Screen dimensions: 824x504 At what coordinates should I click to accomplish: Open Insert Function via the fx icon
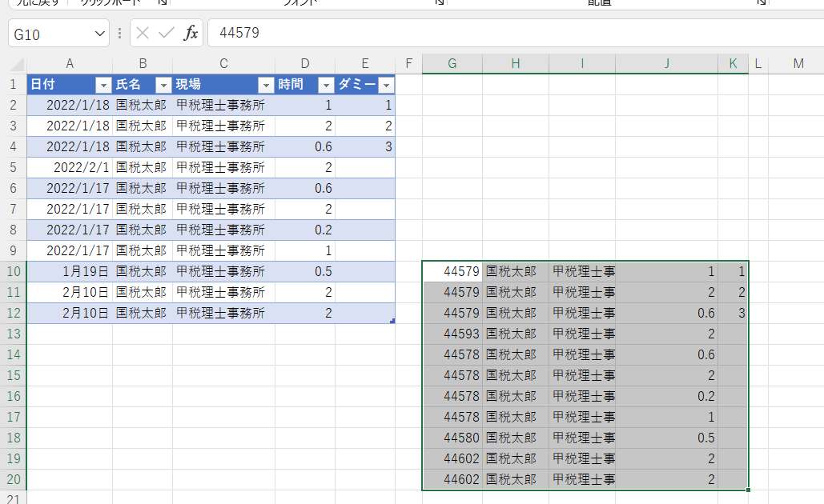191,33
